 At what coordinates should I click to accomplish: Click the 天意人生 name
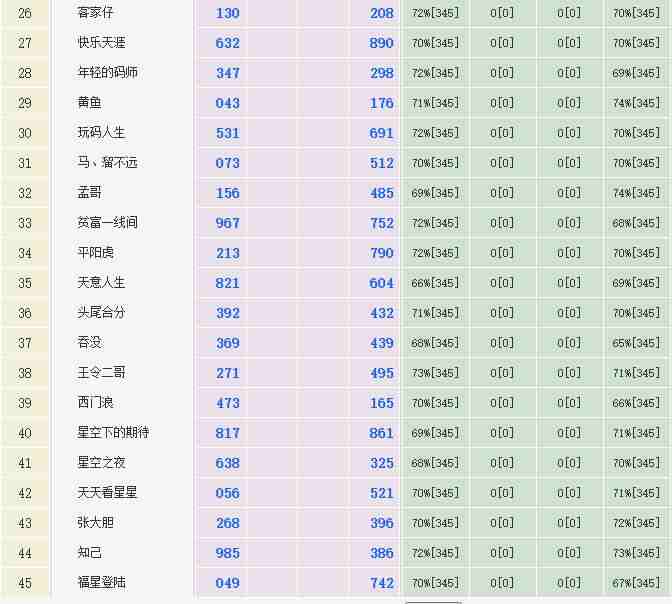pyautogui.click(x=101, y=283)
